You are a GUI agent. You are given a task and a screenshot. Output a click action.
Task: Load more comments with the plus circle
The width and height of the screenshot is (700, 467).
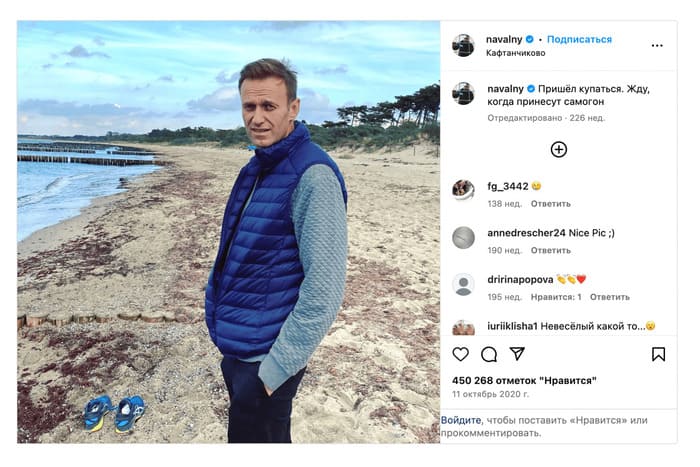point(559,149)
